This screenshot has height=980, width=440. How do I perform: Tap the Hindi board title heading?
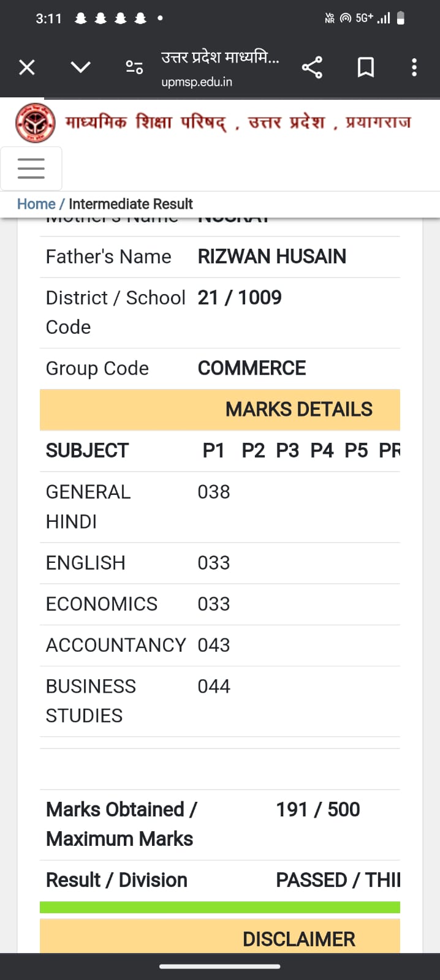[x=238, y=122]
